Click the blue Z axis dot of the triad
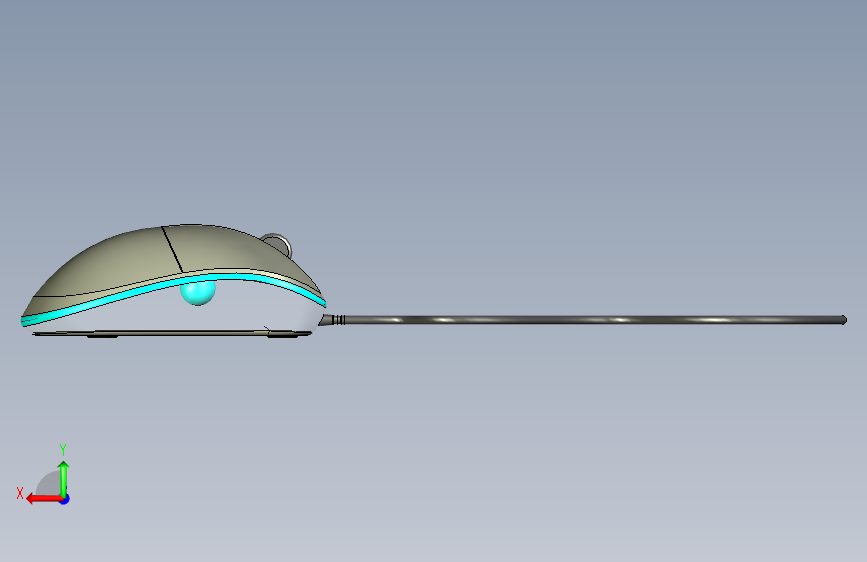This screenshot has width=867, height=562. pyautogui.click(x=65, y=500)
